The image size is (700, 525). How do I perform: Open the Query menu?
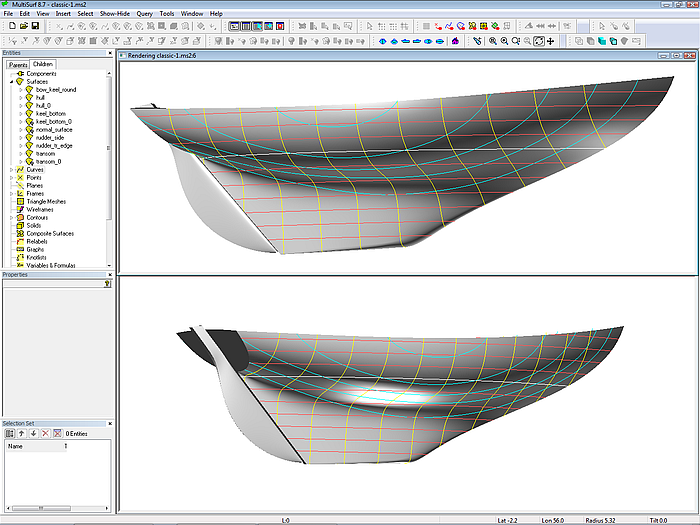(144, 13)
